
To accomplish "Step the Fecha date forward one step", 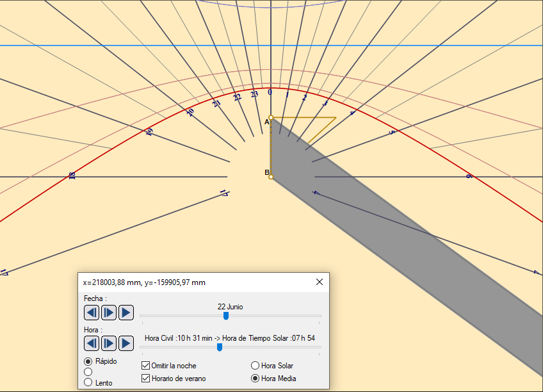I will pyautogui.click(x=108, y=313).
